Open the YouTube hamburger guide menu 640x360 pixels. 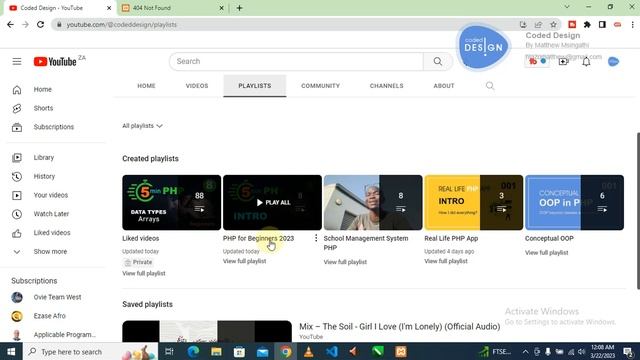click(17, 62)
